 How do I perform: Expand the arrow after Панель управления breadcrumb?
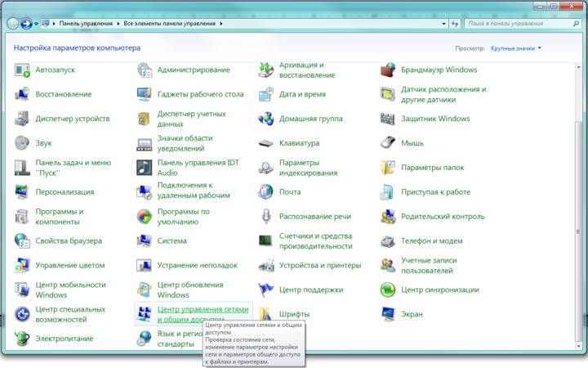click(x=117, y=24)
